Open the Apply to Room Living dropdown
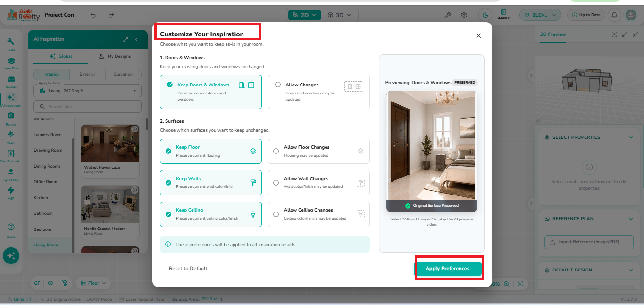Image resolution: width=644 pixels, height=305 pixels. click(x=88, y=90)
